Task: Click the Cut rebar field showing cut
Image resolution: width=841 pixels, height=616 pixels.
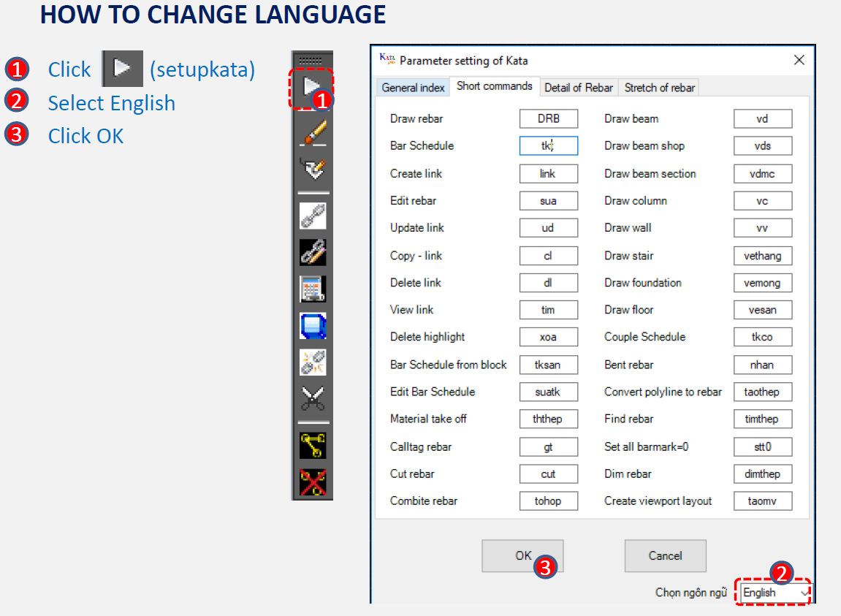Action: tap(548, 474)
